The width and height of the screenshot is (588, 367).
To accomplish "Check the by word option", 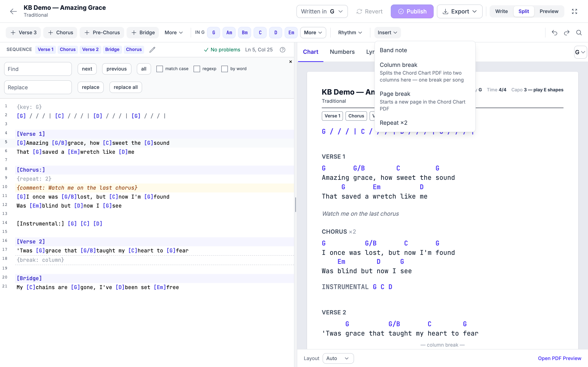I will [x=225, y=69].
